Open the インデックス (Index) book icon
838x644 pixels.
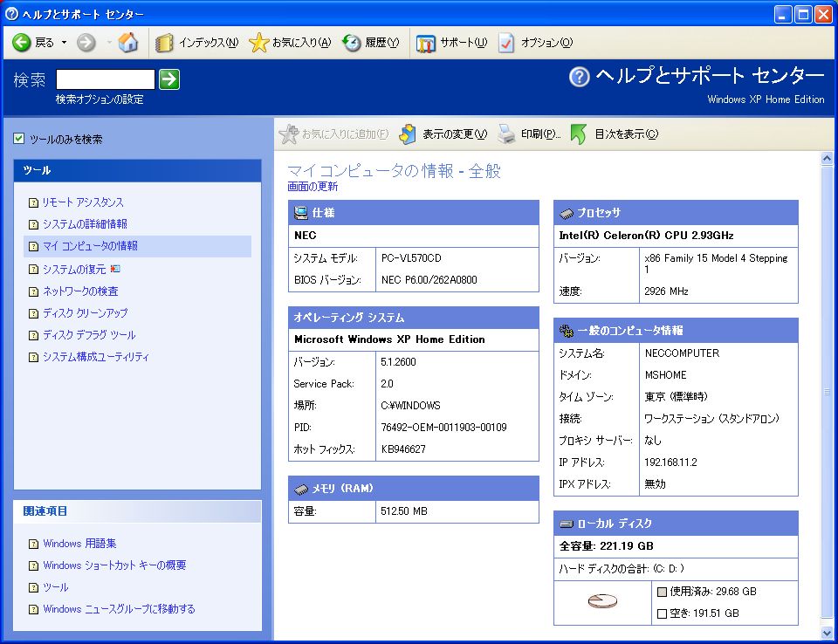pyautogui.click(x=164, y=43)
